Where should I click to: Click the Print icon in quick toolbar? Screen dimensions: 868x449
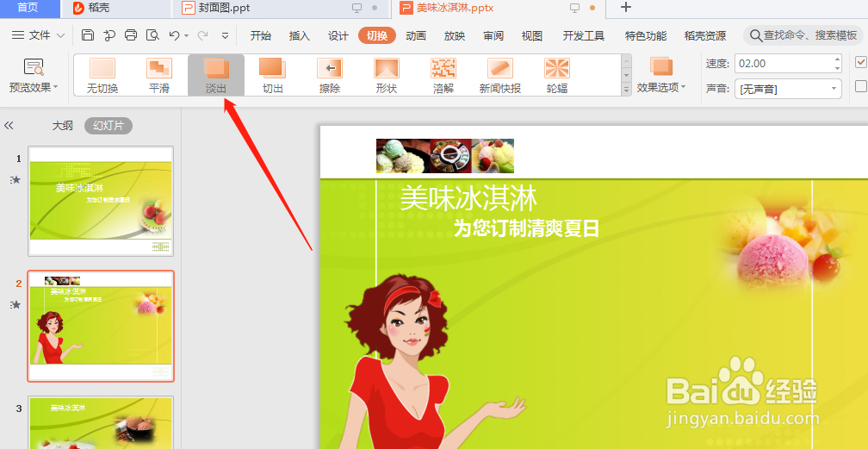point(131,35)
